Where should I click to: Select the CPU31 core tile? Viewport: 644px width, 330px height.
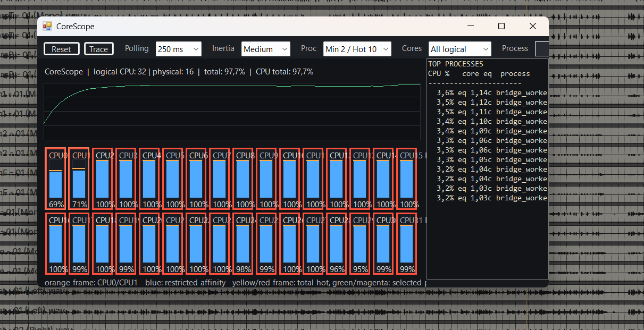click(x=407, y=243)
